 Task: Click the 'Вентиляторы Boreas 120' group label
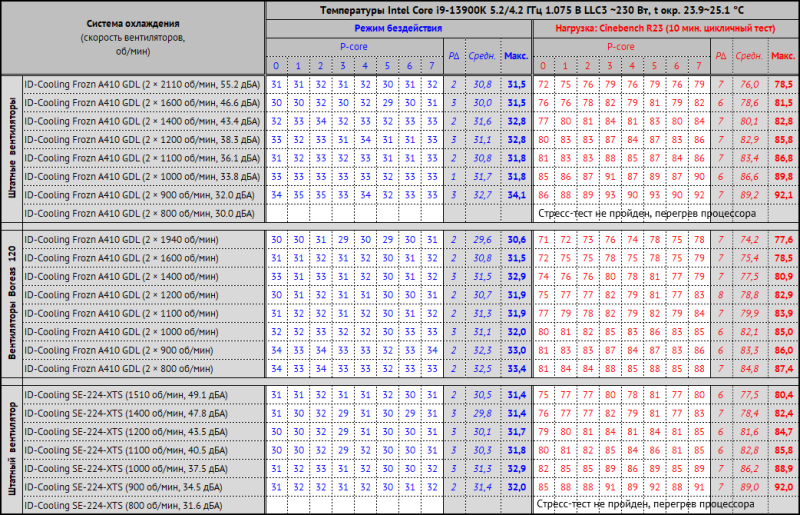coord(12,304)
